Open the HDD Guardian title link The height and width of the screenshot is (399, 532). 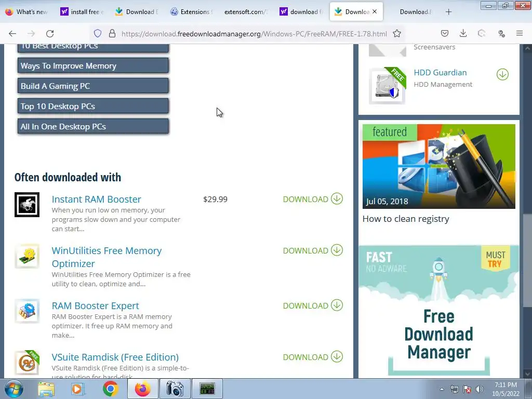(x=440, y=73)
